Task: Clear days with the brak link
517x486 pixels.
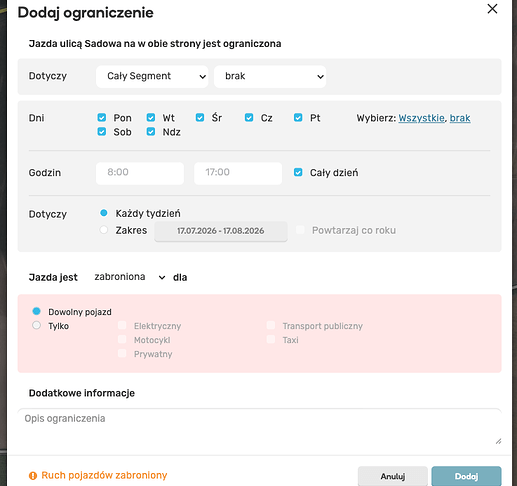Action: [460, 118]
